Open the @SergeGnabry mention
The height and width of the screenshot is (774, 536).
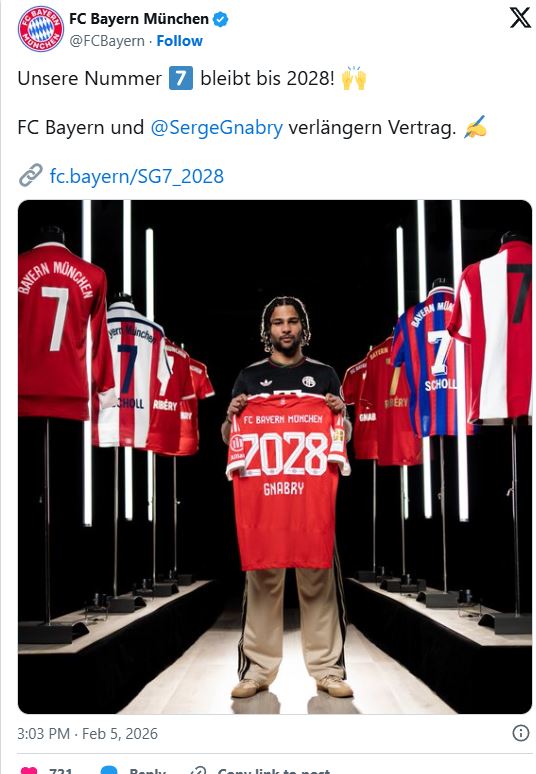(x=216, y=127)
